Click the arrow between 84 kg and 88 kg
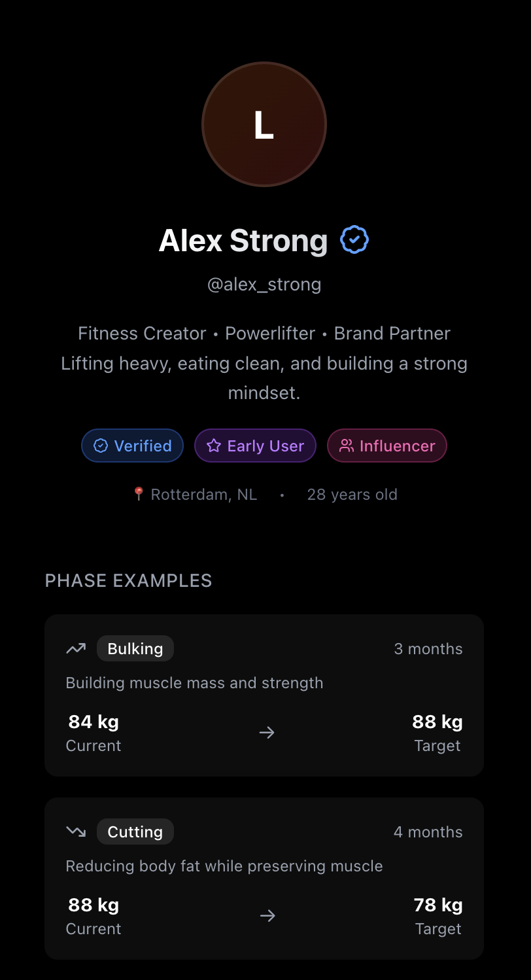Viewport: 531px width, 980px height. (x=267, y=732)
